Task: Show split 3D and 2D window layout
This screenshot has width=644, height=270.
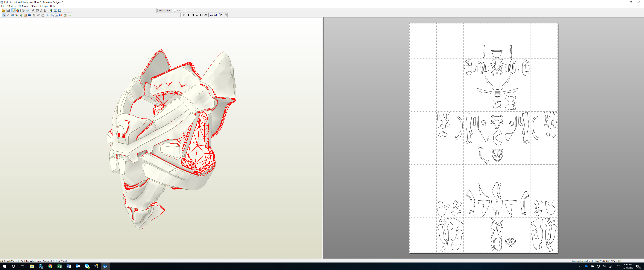Action: pyautogui.click(x=55, y=10)
